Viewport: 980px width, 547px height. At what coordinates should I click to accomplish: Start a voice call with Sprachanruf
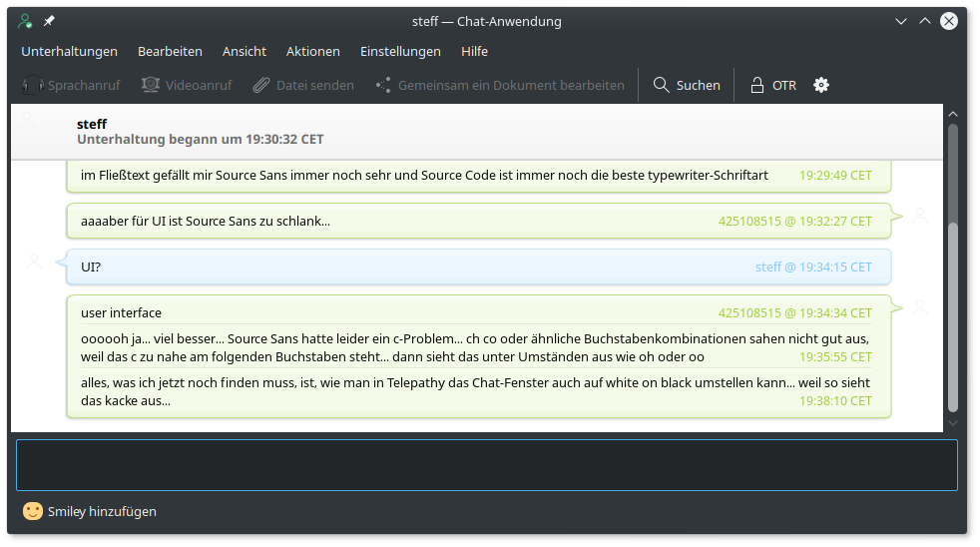(x=71, y=85)
